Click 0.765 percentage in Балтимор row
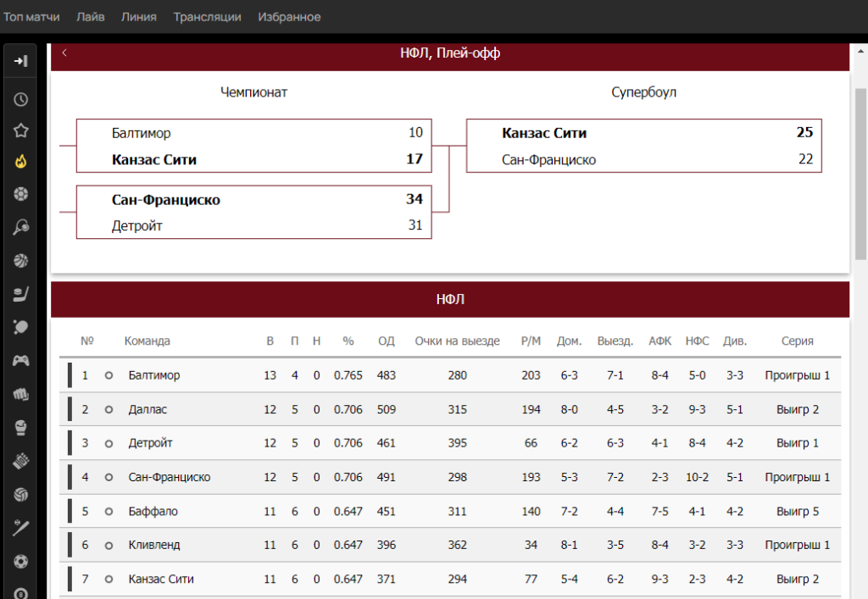 (348, 375)
